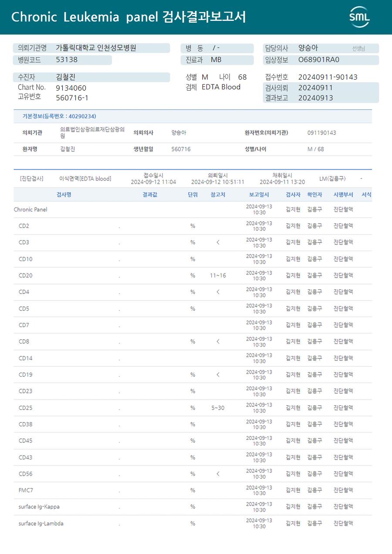The image size is (392, 554).
Task: Select the 'CD8' test name
Action: click(24, 342)
